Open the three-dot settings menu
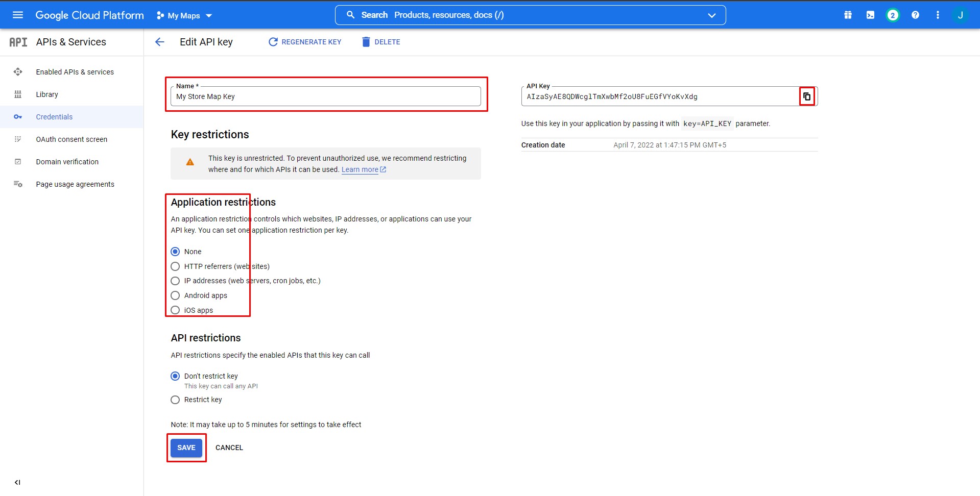The height and width of the screenshot is (496, 980). [x=938, y=15]
